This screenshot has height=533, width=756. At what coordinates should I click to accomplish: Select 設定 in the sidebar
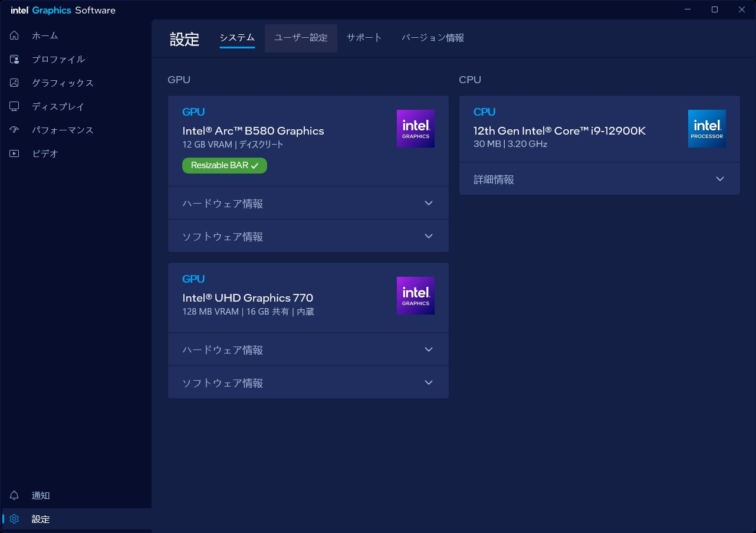[x=75, y=519]
